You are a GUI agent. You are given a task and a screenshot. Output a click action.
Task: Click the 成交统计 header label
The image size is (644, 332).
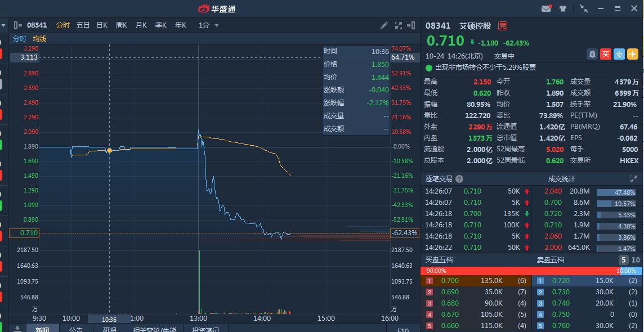(x=561, y=179)
